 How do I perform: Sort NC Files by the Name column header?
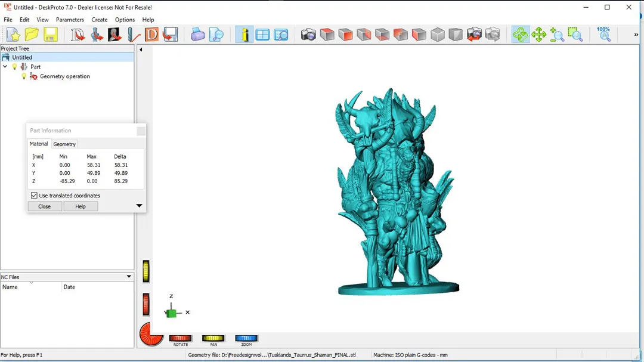[x=31, y=287]
